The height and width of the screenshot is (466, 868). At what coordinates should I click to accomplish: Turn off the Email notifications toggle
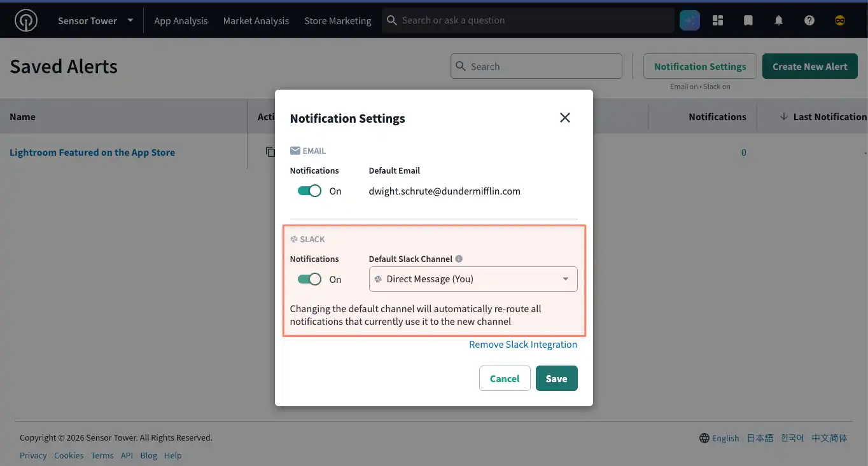pyautogui.click(x=309, y=191)
